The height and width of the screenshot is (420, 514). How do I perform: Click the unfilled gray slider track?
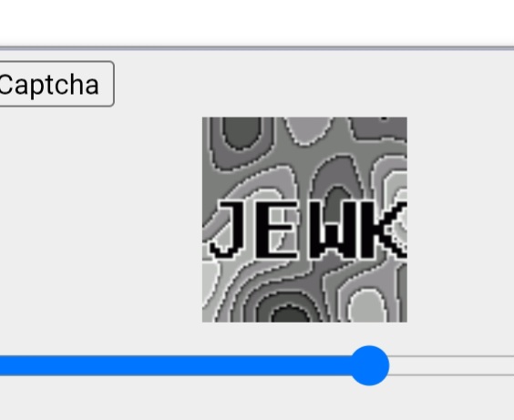(451, 365)
